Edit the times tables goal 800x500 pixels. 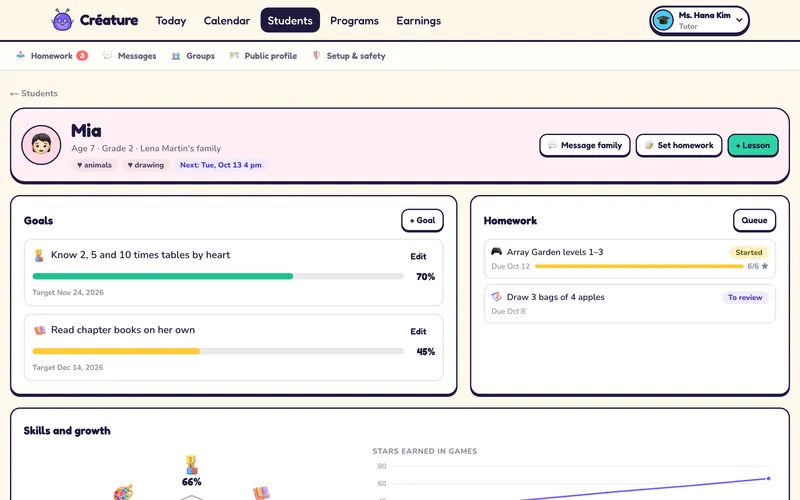[x=418, y=256]
